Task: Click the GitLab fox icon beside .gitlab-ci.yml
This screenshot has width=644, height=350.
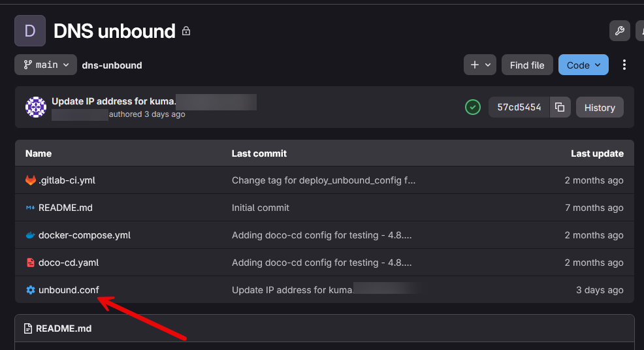Action: [31, 180]
